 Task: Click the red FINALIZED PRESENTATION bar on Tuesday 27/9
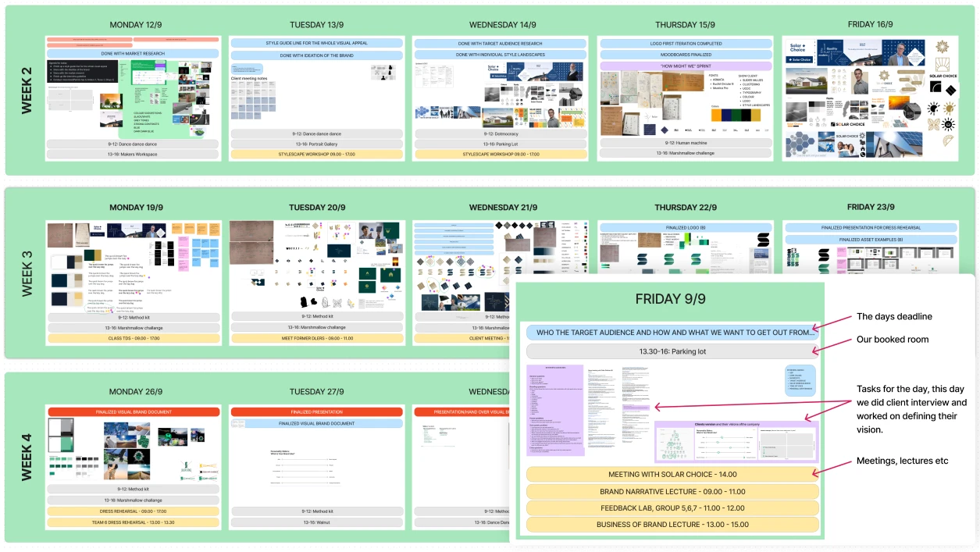(x=316, y=411)
